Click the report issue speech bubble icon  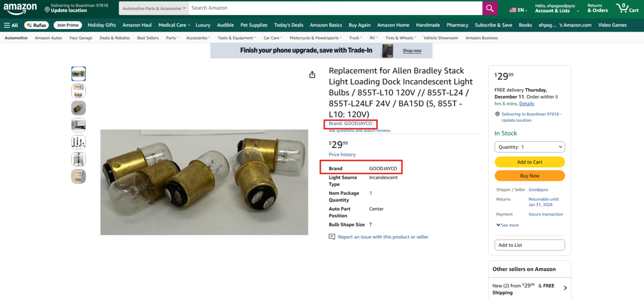point(332,237)
